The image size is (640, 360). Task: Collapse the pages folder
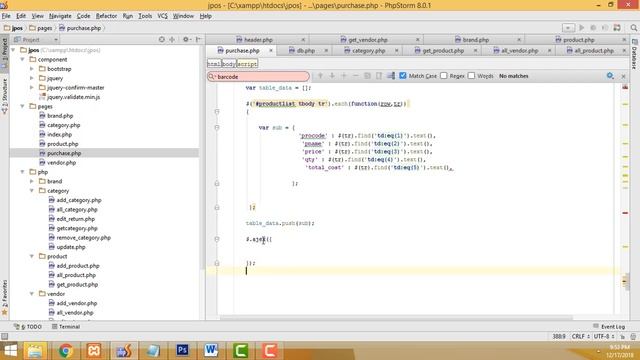[x=22, y=106]
